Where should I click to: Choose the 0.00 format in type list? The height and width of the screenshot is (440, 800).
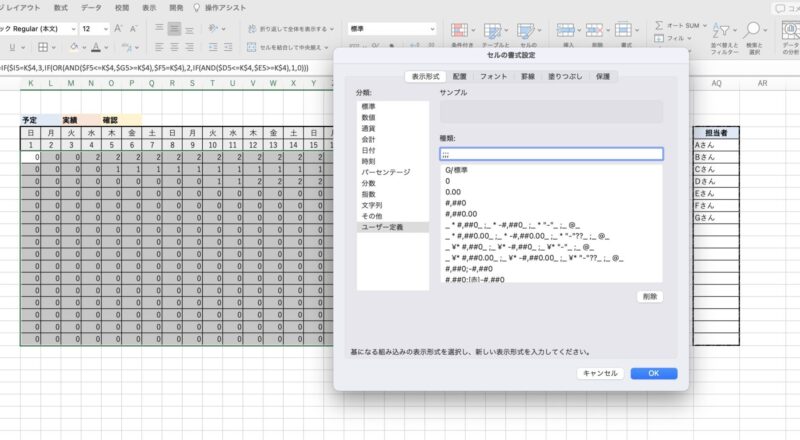pyautogui.click(x=551, y=192)
